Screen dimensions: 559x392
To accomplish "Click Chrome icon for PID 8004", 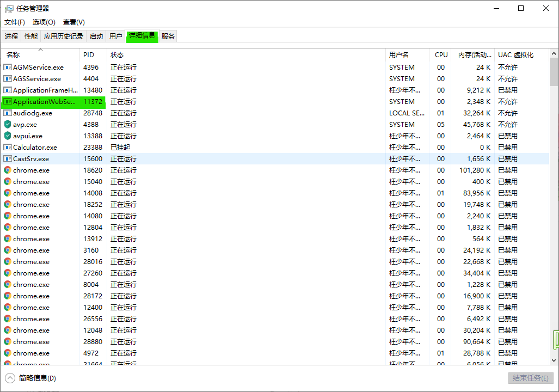I will coord(8,284).
